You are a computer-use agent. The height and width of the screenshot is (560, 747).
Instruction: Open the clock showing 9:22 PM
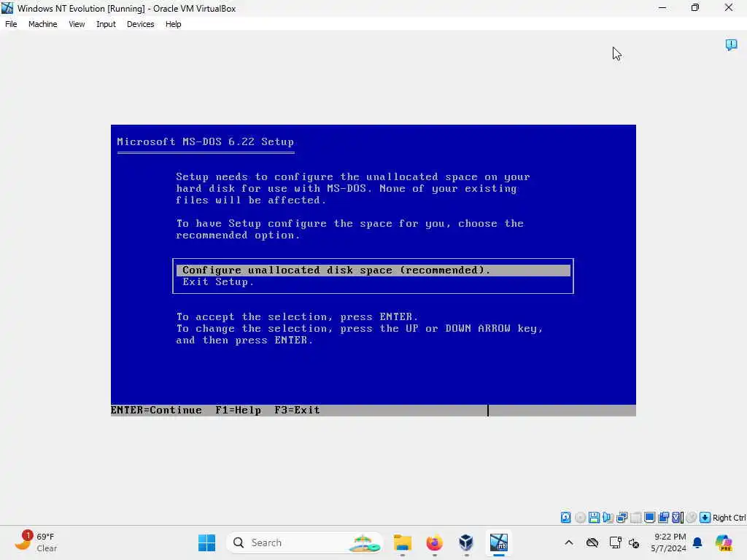(x=669, y=542)
